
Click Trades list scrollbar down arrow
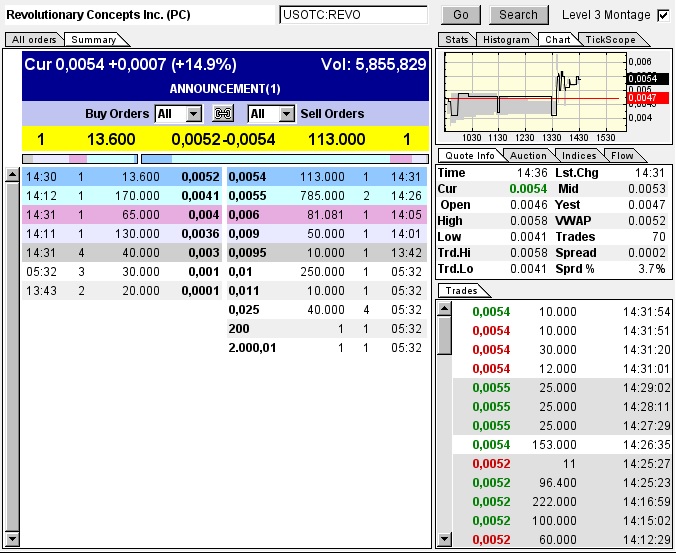pyautogui.click(x=444, y=539)
